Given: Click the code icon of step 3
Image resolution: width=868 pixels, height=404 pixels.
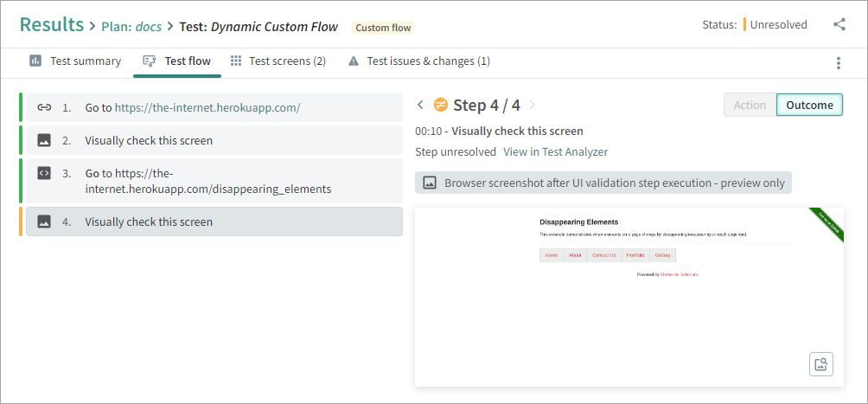Looking at the screenshot, I should tap(44, 173).
